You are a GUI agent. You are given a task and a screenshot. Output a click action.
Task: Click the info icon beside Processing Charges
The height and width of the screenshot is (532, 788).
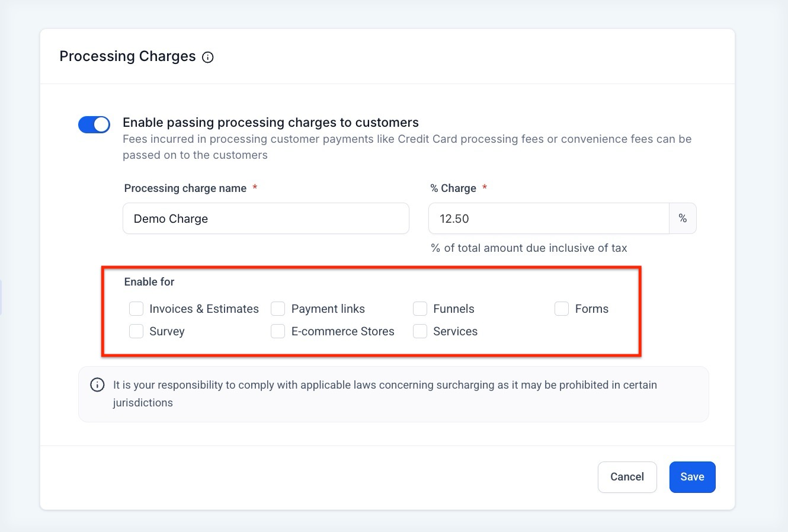pos(208,57)
